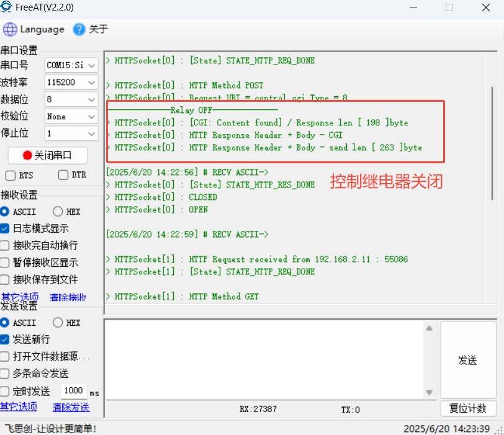Enable the RTS checkbox

point(11,175)
